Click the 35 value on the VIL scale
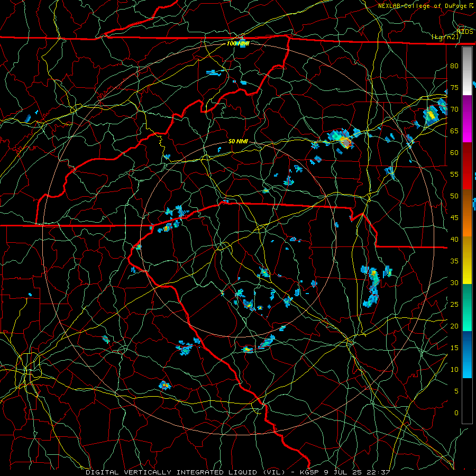Viewport: 476px width, 476px height. 454,261
